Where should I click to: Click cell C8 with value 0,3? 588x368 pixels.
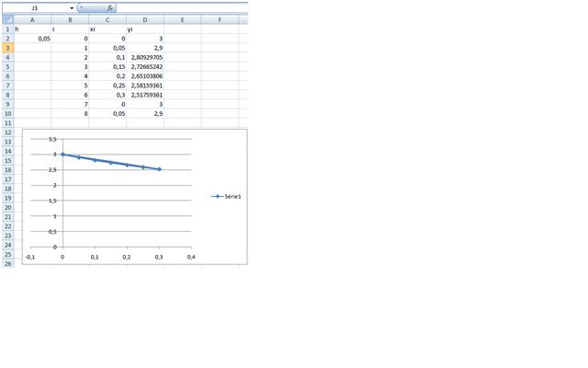pos(107,95)
